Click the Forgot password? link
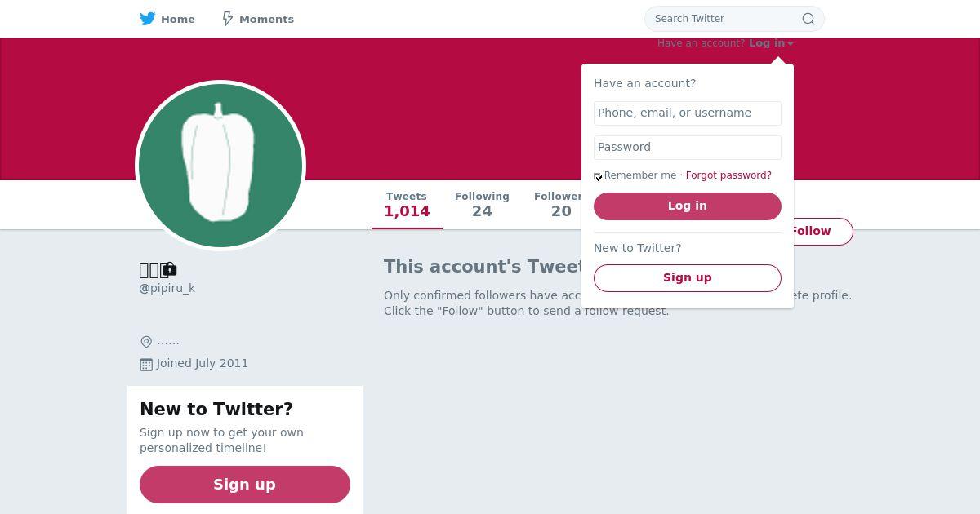The height and width of the screenshot is (514, 980). (728, 175)
